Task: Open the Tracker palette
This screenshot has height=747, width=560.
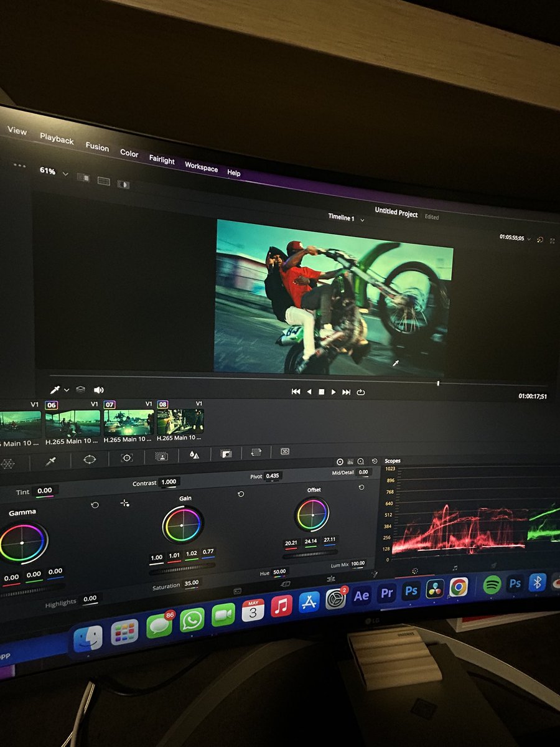Action: pos(126,458)
